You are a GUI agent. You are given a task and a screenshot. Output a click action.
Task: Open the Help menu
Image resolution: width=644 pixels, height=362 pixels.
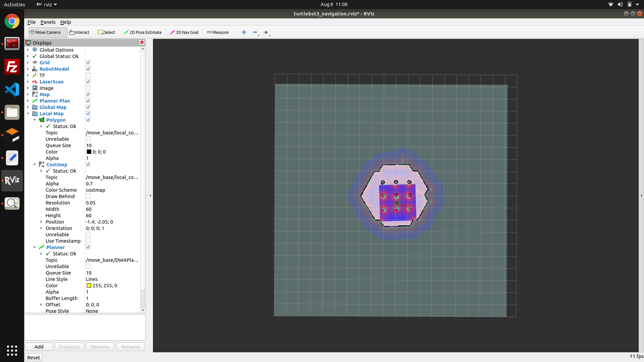click(65, 22)
